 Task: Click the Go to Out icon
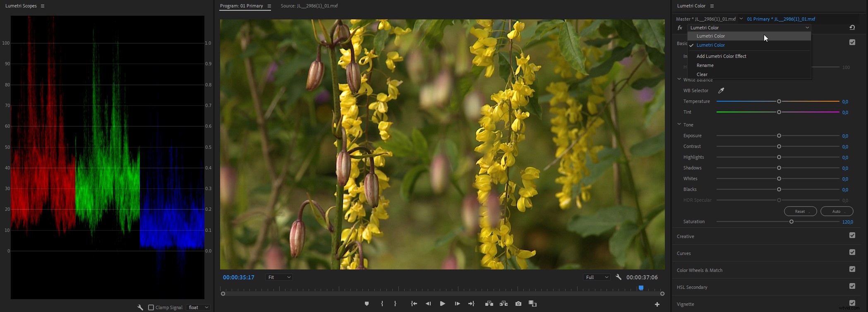click(x=471, y=304)
